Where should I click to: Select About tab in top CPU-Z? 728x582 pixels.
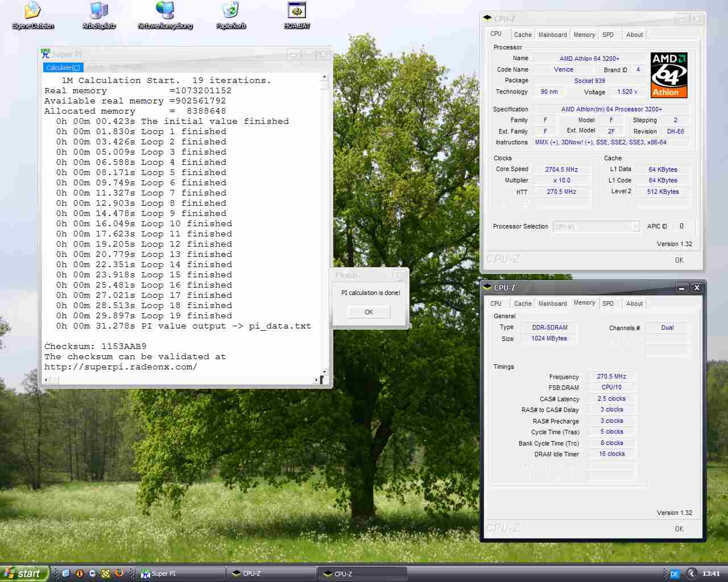coord(634,35)
